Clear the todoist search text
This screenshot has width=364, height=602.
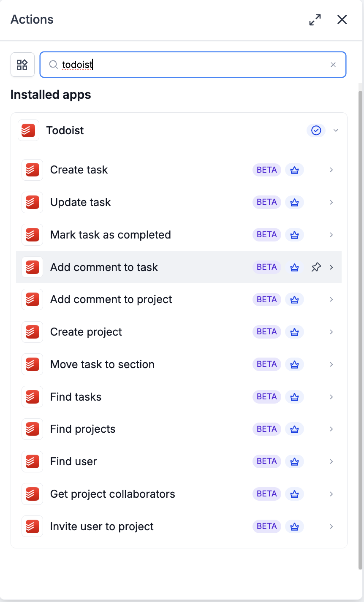pos(333,65)
